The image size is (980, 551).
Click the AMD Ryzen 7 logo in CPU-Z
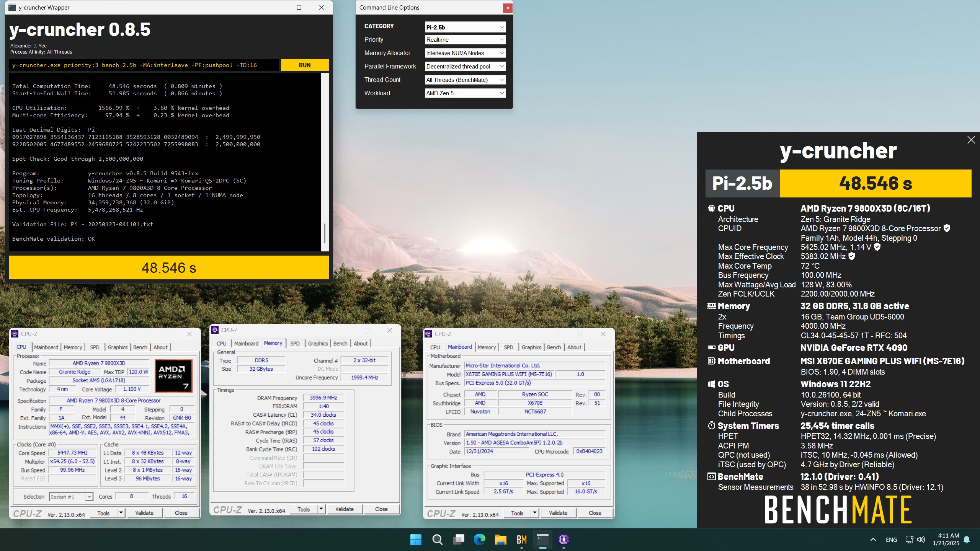173,376
